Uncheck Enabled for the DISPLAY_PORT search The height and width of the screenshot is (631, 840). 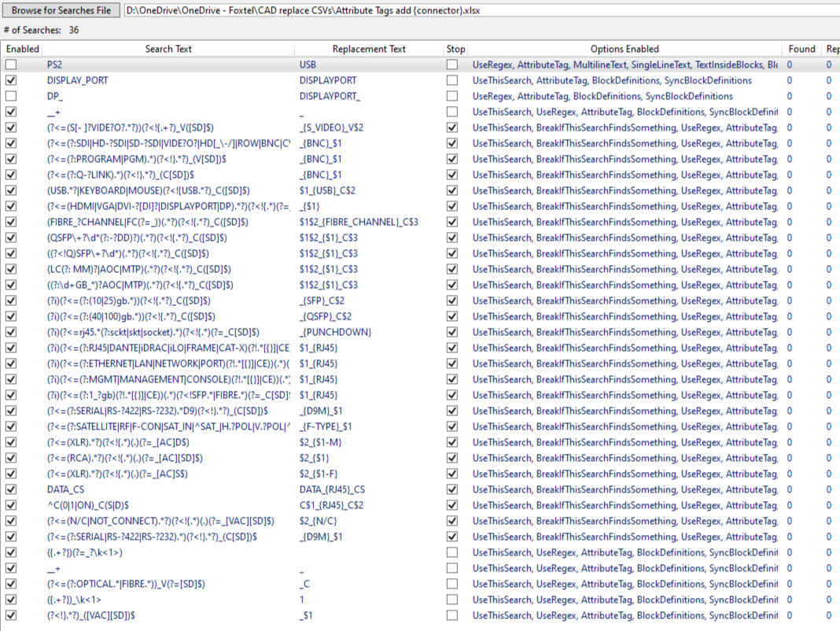point(11,80)
